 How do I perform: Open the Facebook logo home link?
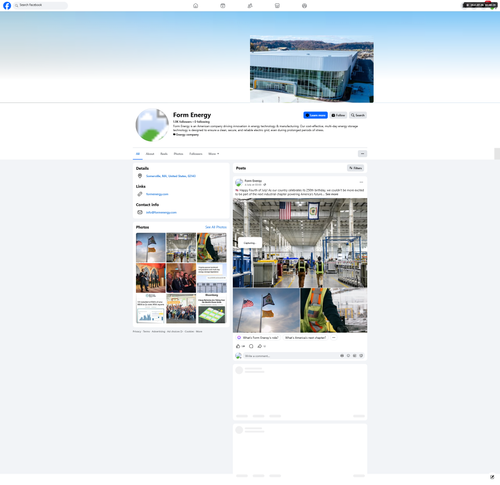[7, 5]
